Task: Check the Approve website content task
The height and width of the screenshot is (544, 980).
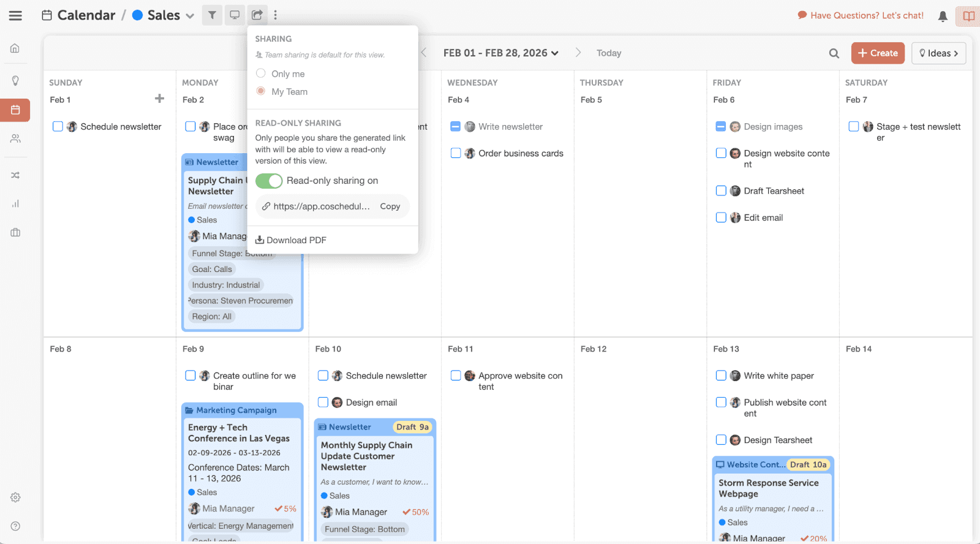Action: click(456, 376)
